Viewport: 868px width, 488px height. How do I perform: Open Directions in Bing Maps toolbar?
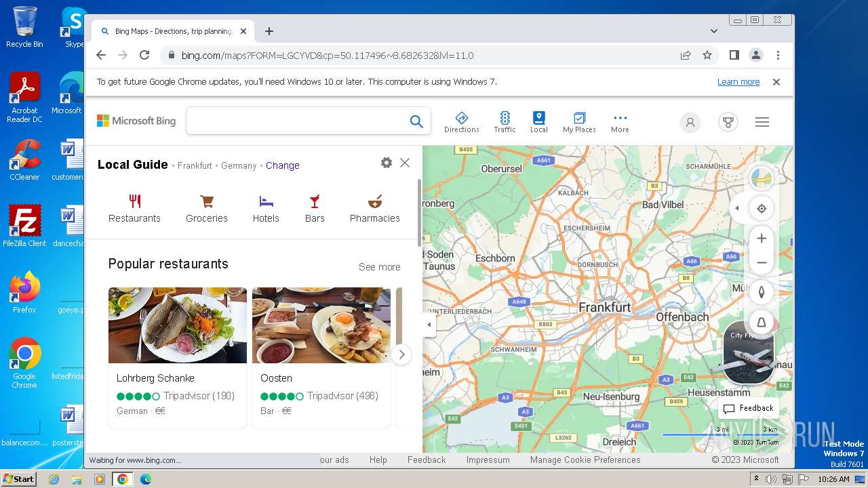(461, 122)
